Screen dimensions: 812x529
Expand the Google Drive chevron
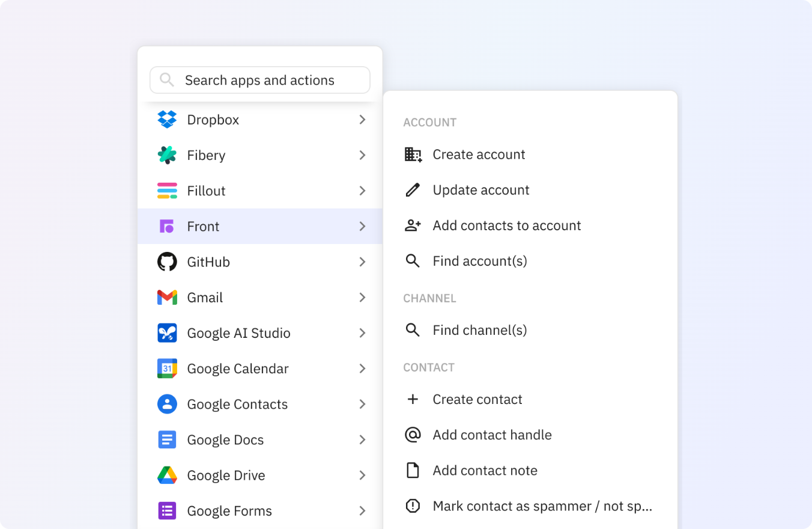362,475
